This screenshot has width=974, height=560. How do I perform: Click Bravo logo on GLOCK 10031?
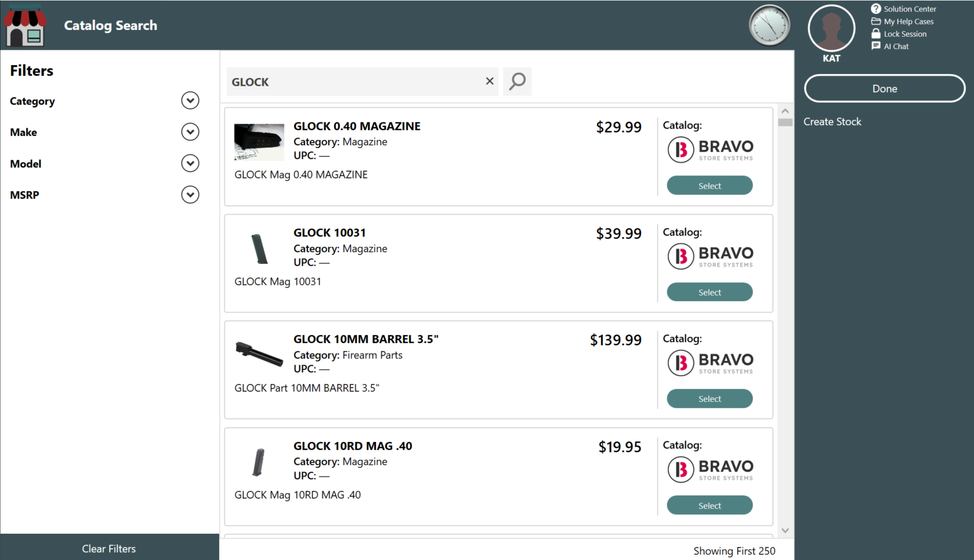710,256
